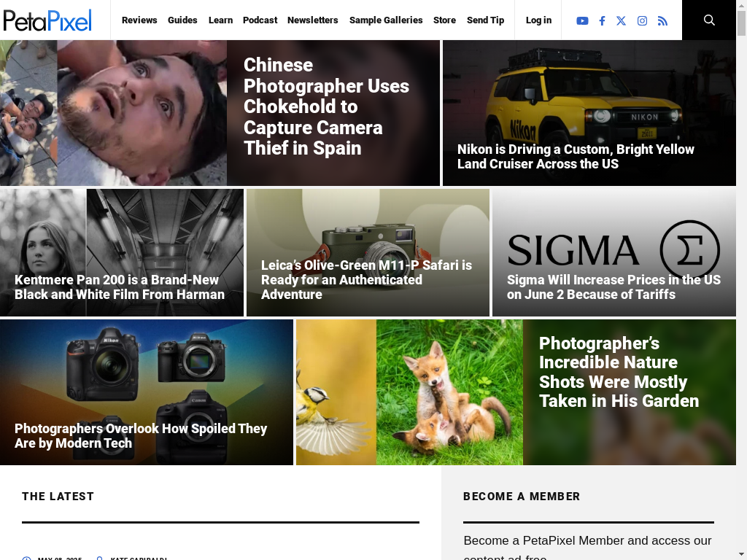The height and width of the screenshot is (560, 747).
Task: Read Photographers Overlook Modern Tech article
Action: click(x=141, y=436)
